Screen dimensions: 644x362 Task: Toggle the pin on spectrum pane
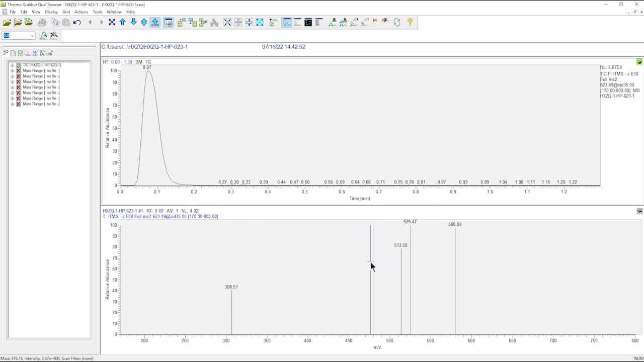(x=639, y=211)
